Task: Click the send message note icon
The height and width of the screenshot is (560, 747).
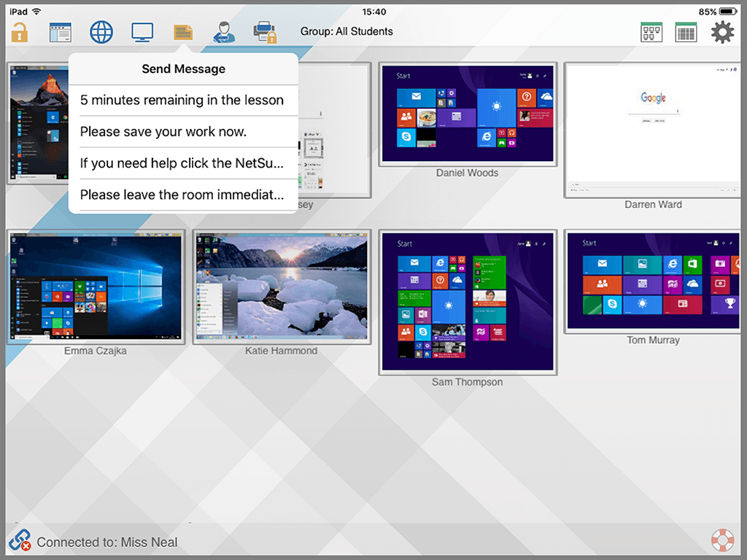Action: tap(183, 32)
